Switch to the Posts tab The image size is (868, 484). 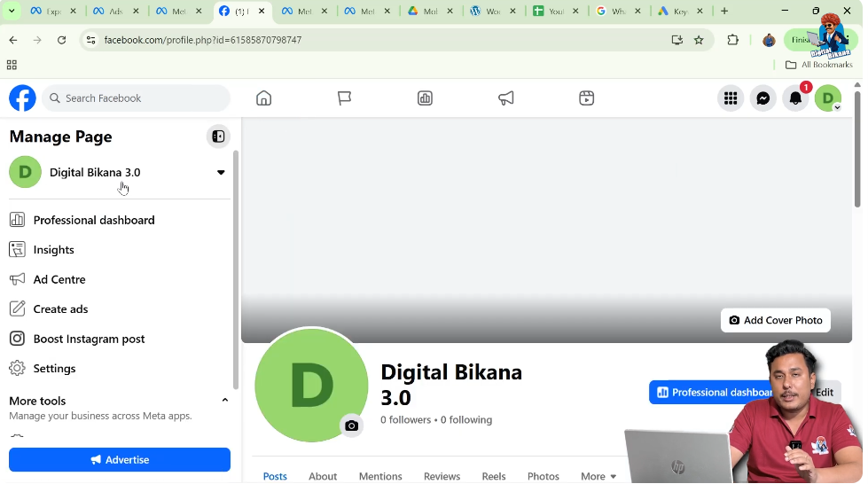[275, 476]
